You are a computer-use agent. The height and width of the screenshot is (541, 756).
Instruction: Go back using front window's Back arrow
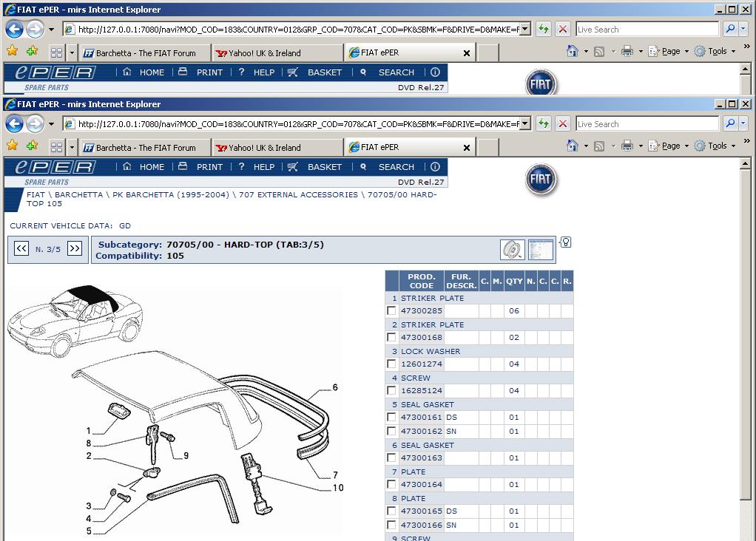pyautogui.click(x=15, y=124)
